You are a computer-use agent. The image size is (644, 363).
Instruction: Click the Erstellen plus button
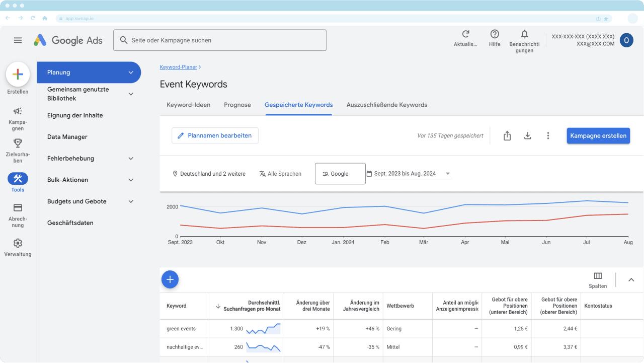pyautogui.click(x=18, y=75)
